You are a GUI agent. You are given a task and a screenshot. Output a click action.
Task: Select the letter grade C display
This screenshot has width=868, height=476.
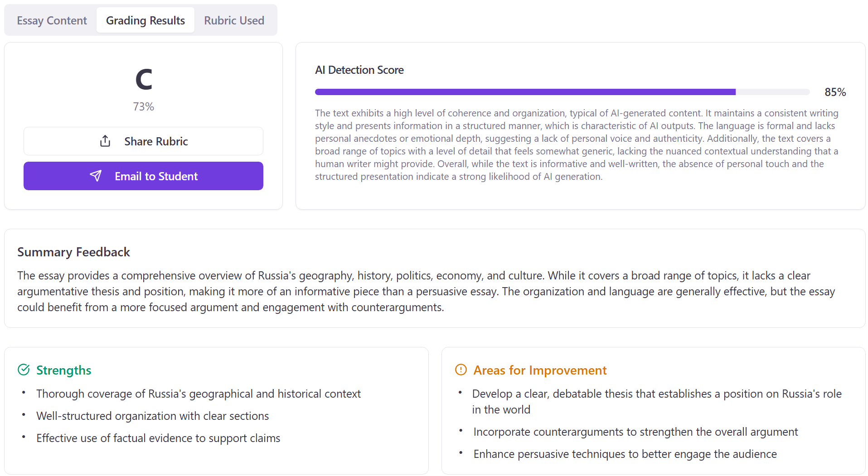(x=143, y=80)
